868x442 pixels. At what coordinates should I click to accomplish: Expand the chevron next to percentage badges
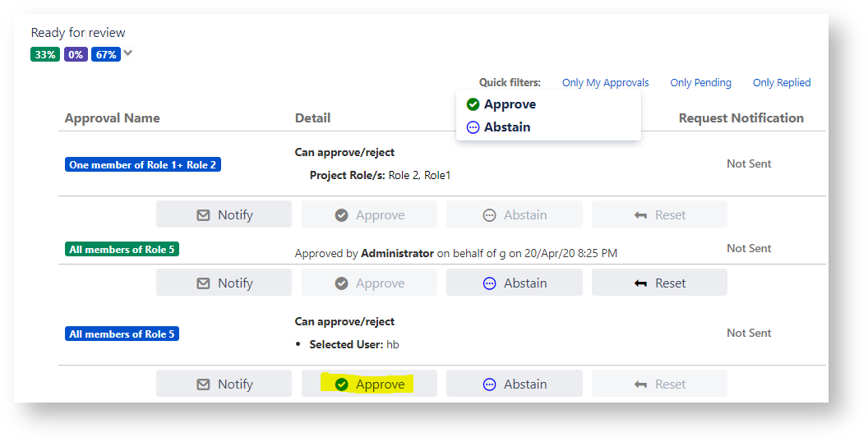tap(128, 54)
